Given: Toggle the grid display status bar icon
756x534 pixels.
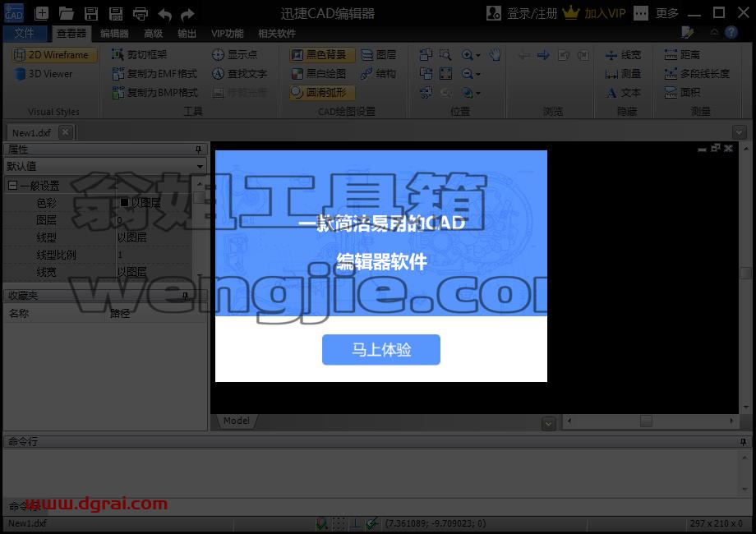Looking at the screenshot, I should [x=339, y=523].
